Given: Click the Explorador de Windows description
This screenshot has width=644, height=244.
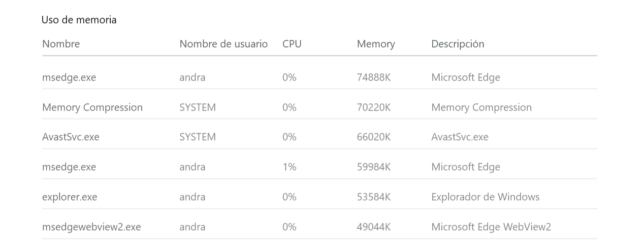Looking at the screenshot, I should tap(485, 197).
